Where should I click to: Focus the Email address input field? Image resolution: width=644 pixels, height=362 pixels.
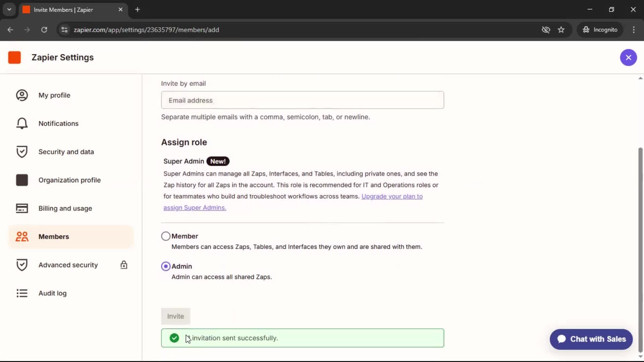302,100
